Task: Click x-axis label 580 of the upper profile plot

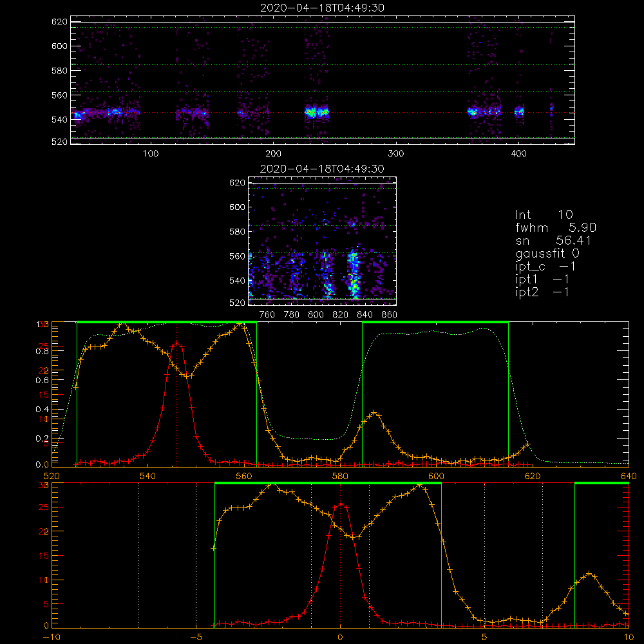Action: pyautogui.click(x=340, y=476)
